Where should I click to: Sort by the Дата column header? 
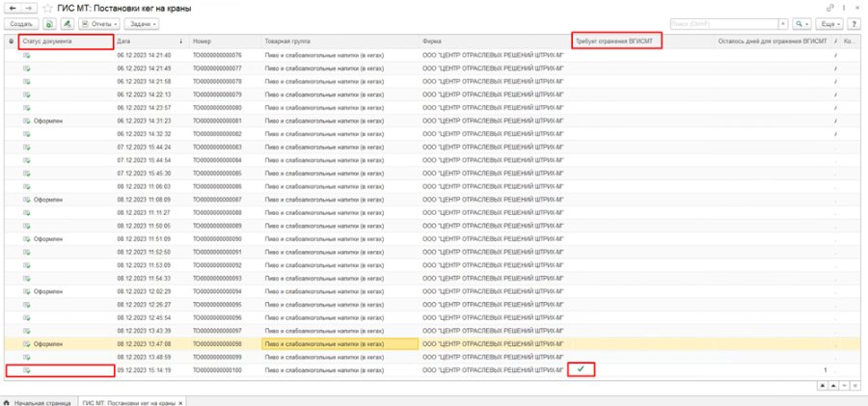click(x=150, y=41)
